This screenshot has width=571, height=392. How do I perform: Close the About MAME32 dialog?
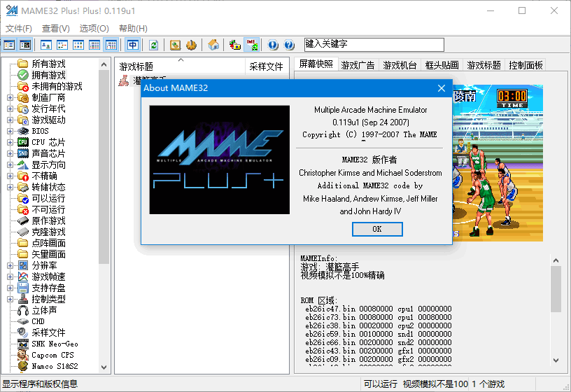442,88
